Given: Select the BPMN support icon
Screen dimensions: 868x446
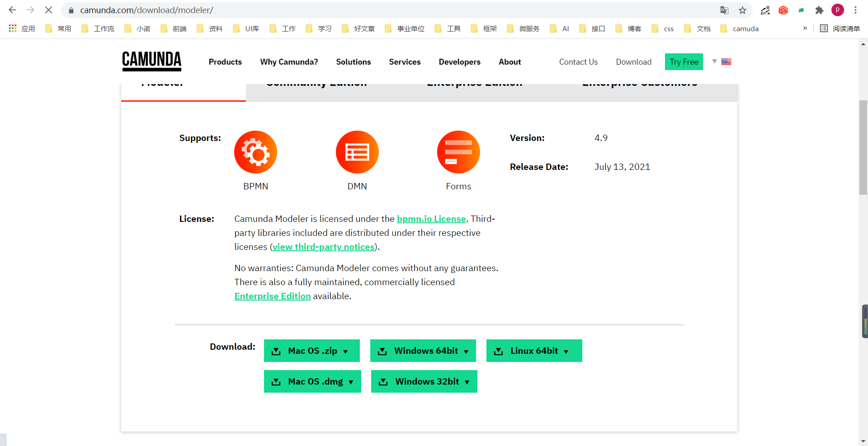Looking at the screenshot, I should [255, 152].
